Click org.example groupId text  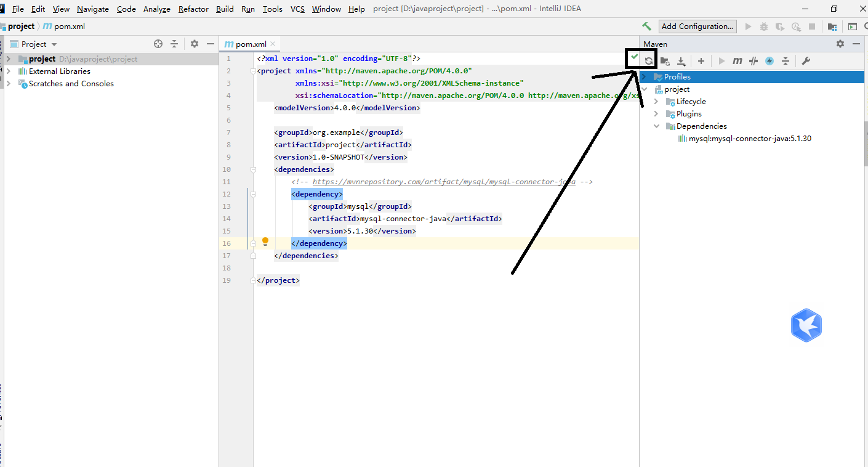pyautogui.click(x=336, y=132)
